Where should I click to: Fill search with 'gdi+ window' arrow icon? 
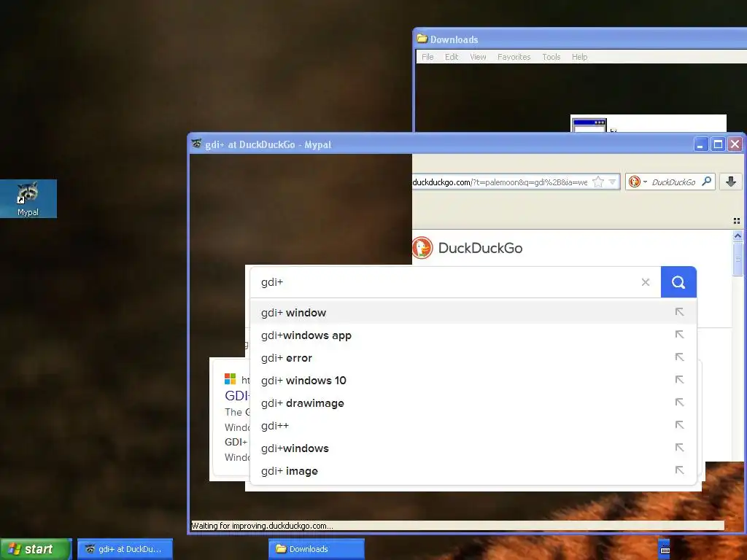(x=679, y=312)
